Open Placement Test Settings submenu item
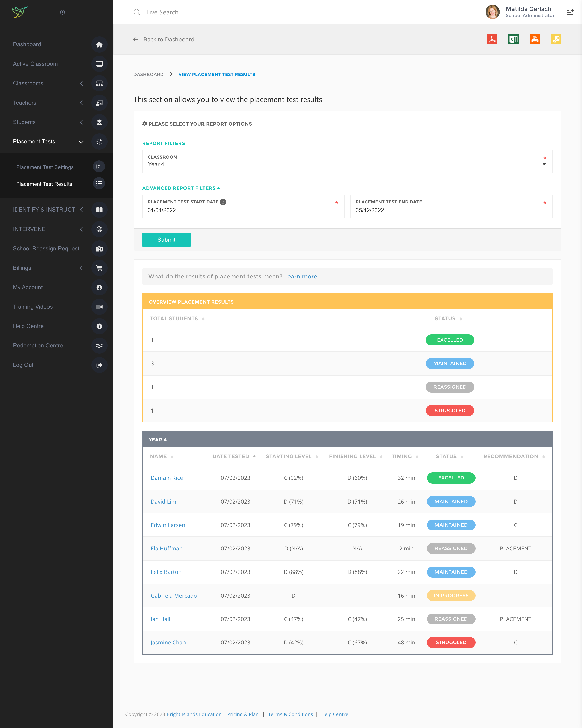582x728 pixels. point(45,167)
